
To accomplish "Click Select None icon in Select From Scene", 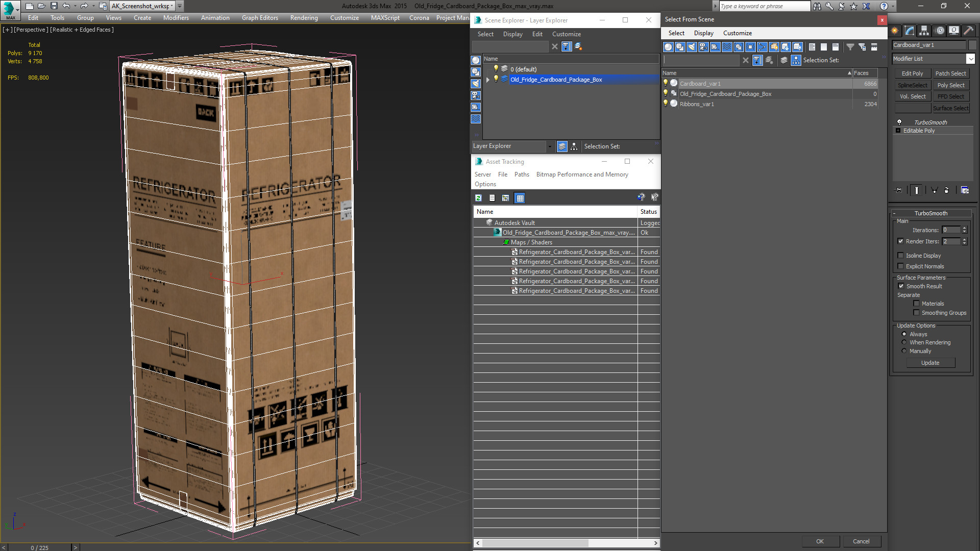I will [824, 47].
